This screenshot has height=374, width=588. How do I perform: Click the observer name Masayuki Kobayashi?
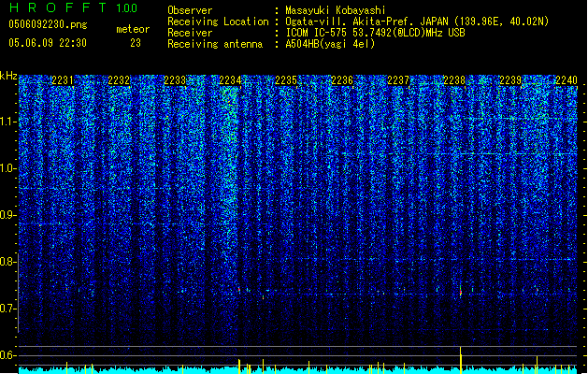(x=336, y=10)
